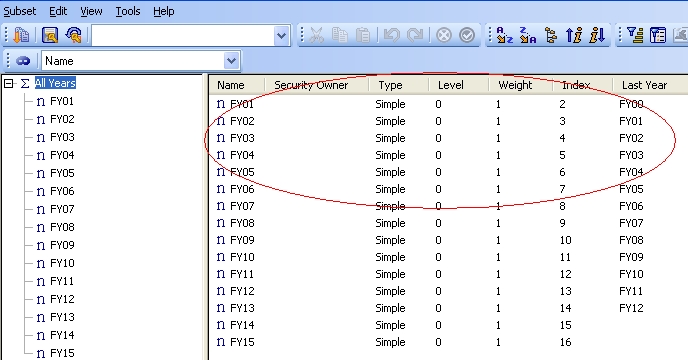Click inside the subset name input field
The width and height of the screenshot is (688, 360).
[x=183, y=36]
